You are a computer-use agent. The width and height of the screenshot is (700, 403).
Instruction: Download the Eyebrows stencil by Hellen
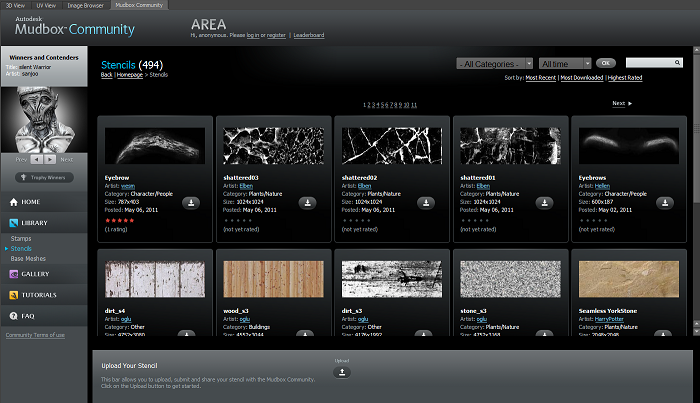coord(662,202)
